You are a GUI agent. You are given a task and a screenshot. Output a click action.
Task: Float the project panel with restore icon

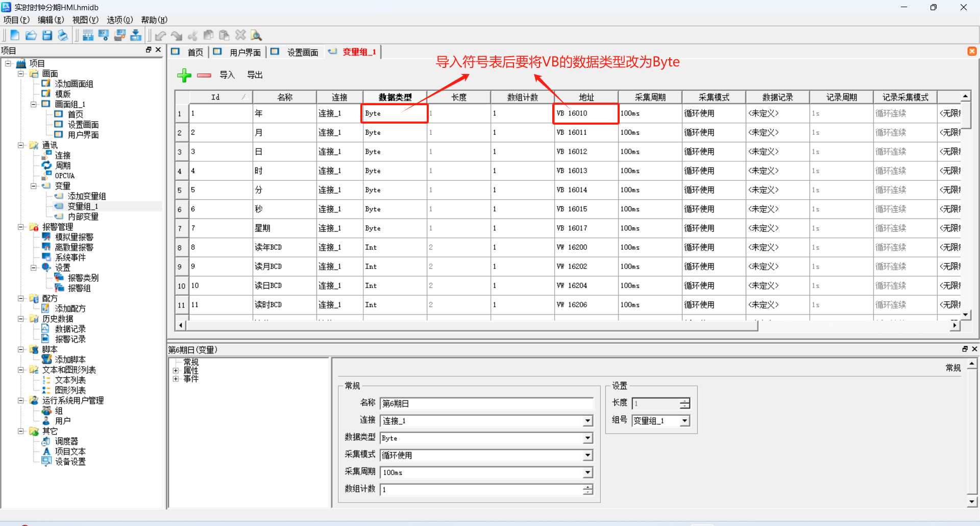[149, 50]
